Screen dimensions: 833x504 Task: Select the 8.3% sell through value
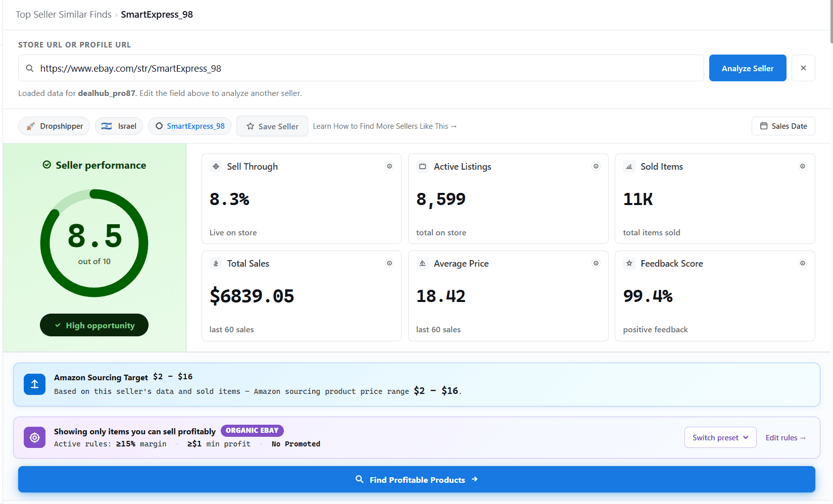(x=230, y=199)
